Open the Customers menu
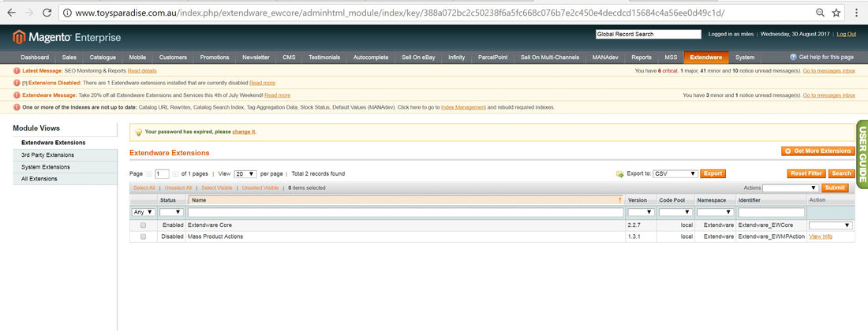 pyautogui.click(x=174, y=58)
